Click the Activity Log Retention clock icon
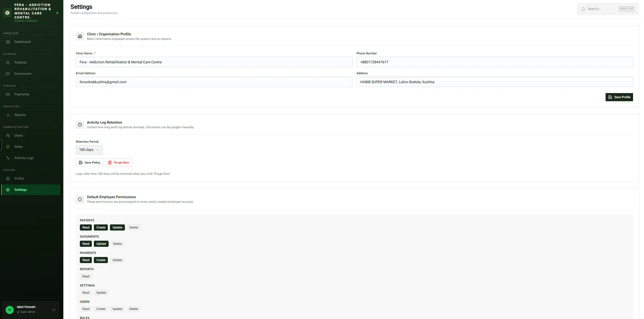The width and height of the screenshot is (644, 319). pyautogui.click(x=80, y=124)
